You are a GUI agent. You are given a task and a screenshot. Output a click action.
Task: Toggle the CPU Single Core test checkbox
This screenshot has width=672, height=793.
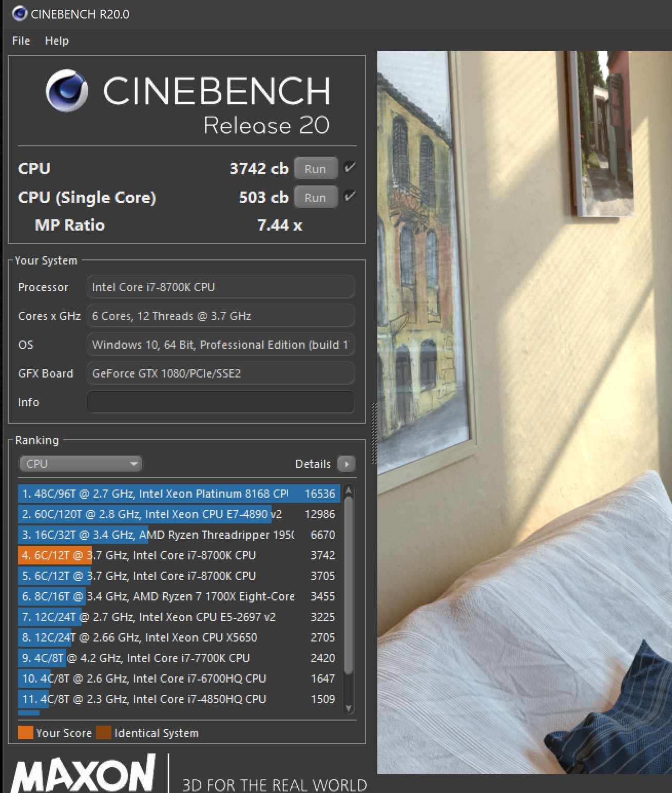tap(350, 196)
